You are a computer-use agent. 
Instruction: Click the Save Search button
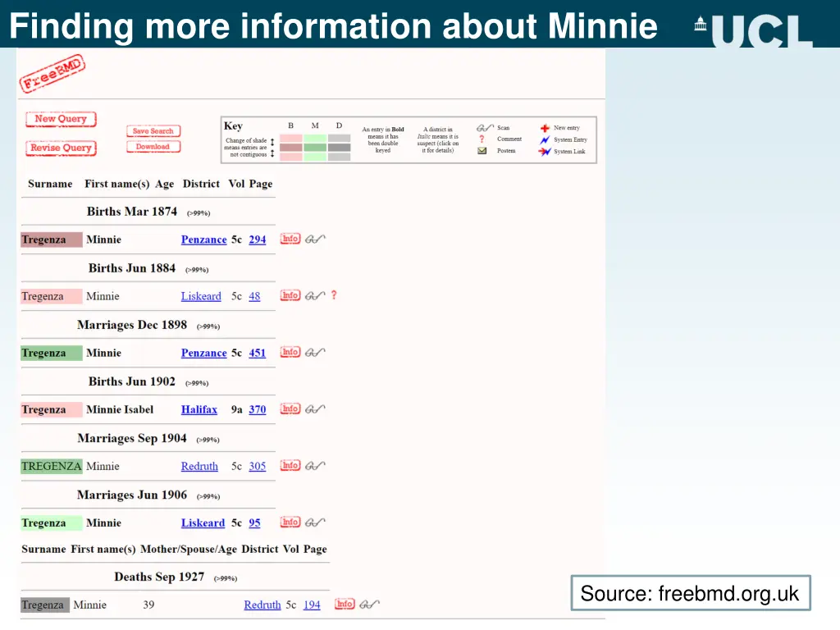point(153,130)
